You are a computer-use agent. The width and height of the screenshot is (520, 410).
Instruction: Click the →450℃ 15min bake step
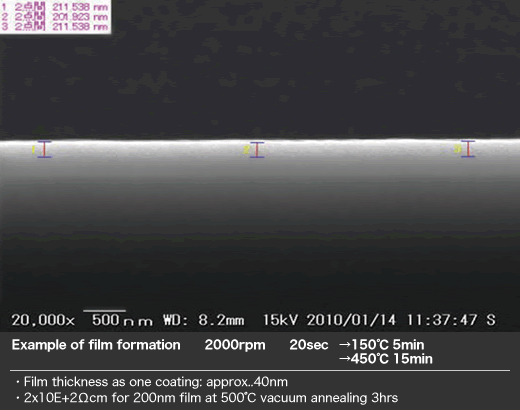point(386,359)
